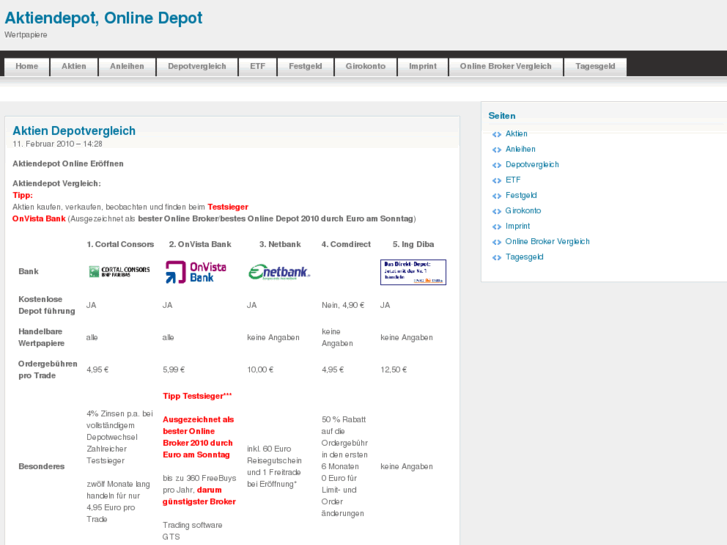
Task: Click the bullet icon beside Imprint in Seiten
Action: click(497, 227)
